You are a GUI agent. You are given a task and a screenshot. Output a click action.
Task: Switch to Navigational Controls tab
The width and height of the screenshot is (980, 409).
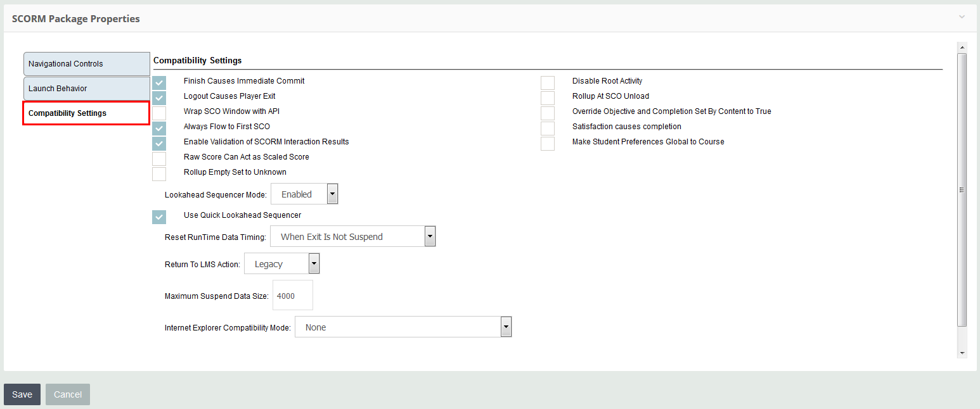coord(86,64)
